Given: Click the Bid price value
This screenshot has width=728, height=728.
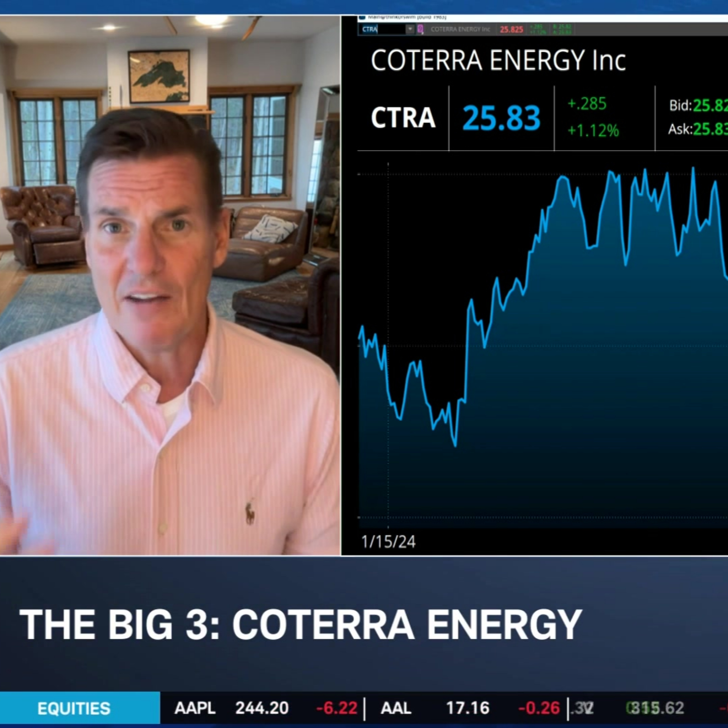Looking at the screenshot, I should (710, 106).
